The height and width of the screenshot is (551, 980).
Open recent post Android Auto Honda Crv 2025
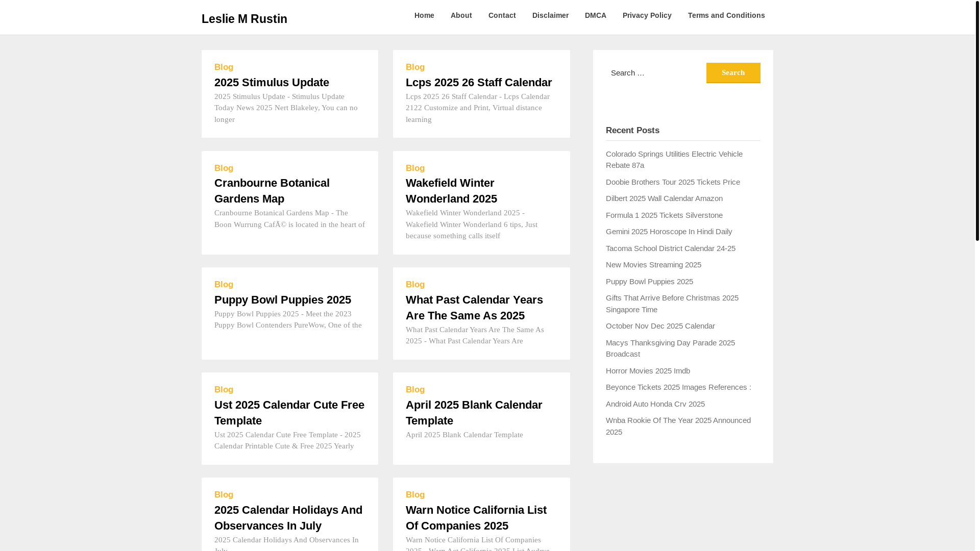(x=655, y=404)
